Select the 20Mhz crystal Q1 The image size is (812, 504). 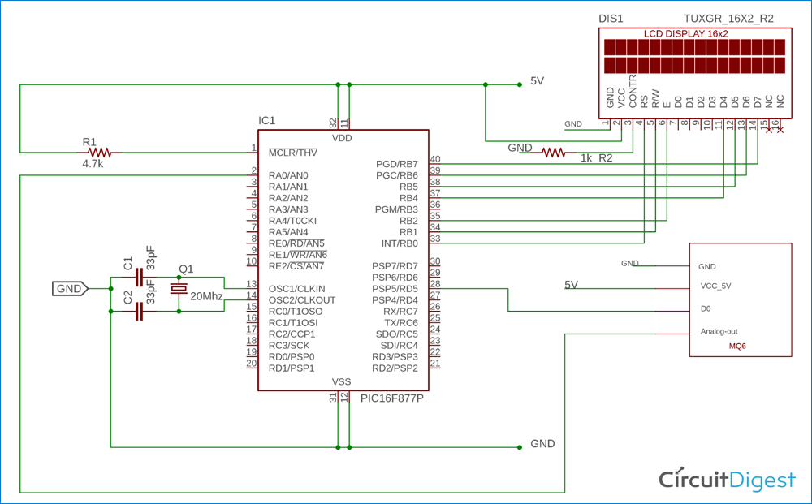tap(177, 288)
